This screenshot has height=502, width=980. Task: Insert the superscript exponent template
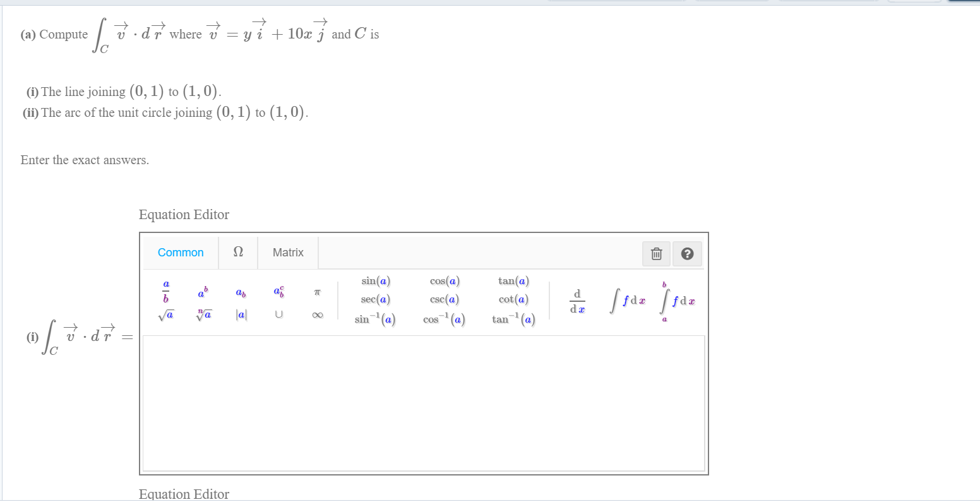(203, 292)
